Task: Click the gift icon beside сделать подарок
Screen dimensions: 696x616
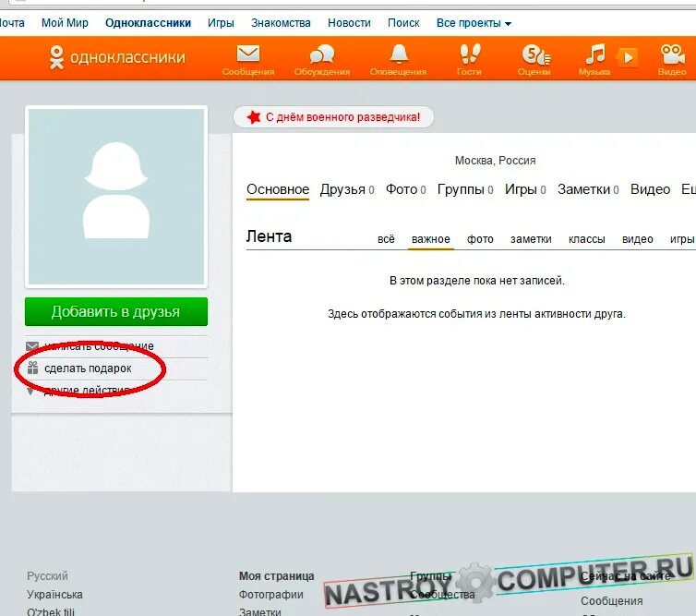Action: (33, 368)
